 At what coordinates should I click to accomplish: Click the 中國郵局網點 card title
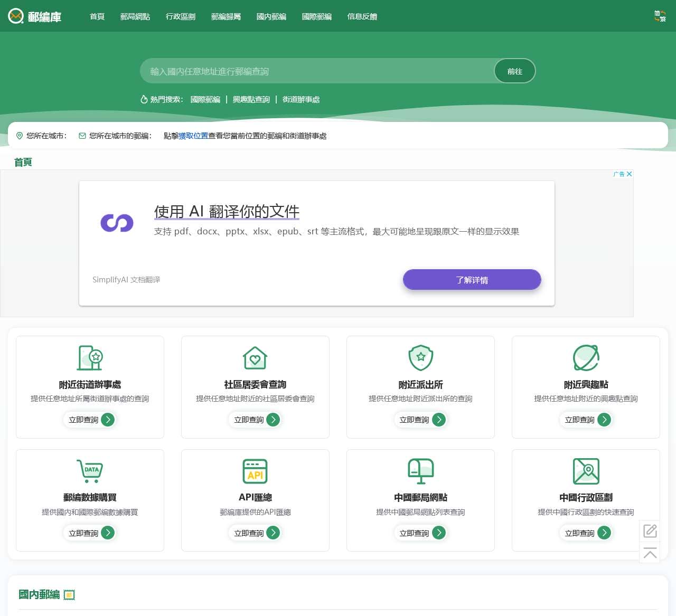pos(421,497)
